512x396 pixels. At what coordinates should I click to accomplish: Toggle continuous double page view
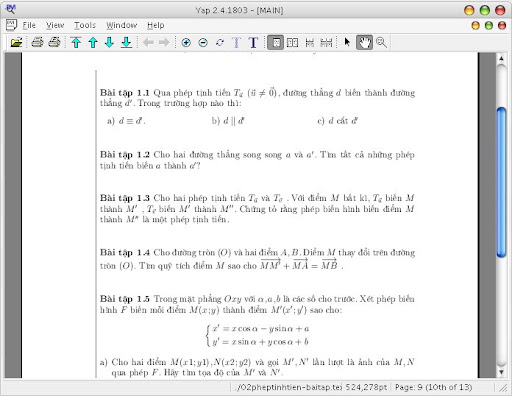click(326, 43)
